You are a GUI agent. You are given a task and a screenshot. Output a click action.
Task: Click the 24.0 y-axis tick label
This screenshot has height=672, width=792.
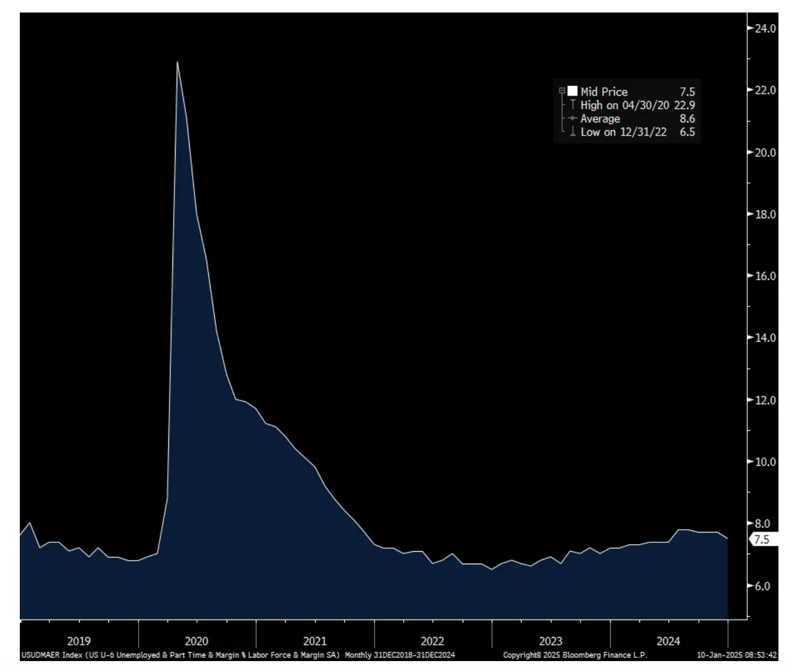[765, 28]
